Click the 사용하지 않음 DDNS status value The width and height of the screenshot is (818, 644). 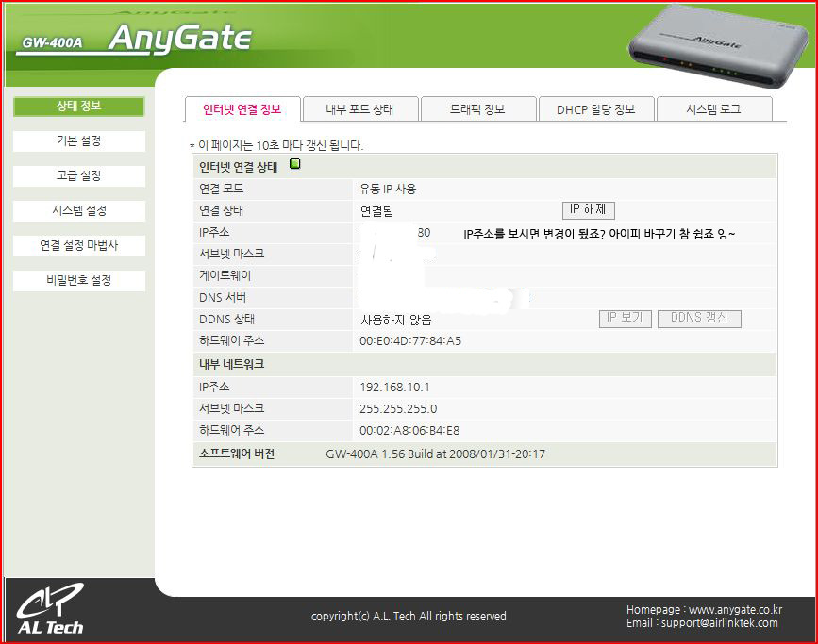(396, 321)
